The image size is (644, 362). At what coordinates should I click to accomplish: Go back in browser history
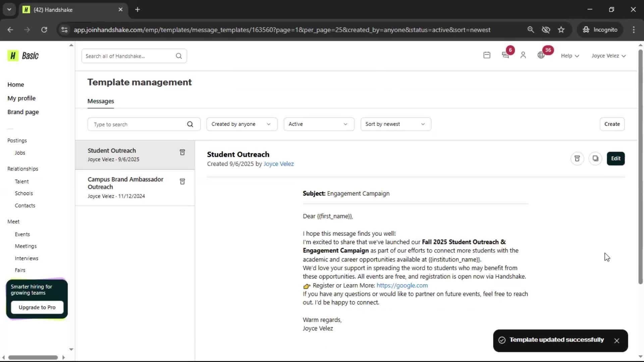coord(10,29)
